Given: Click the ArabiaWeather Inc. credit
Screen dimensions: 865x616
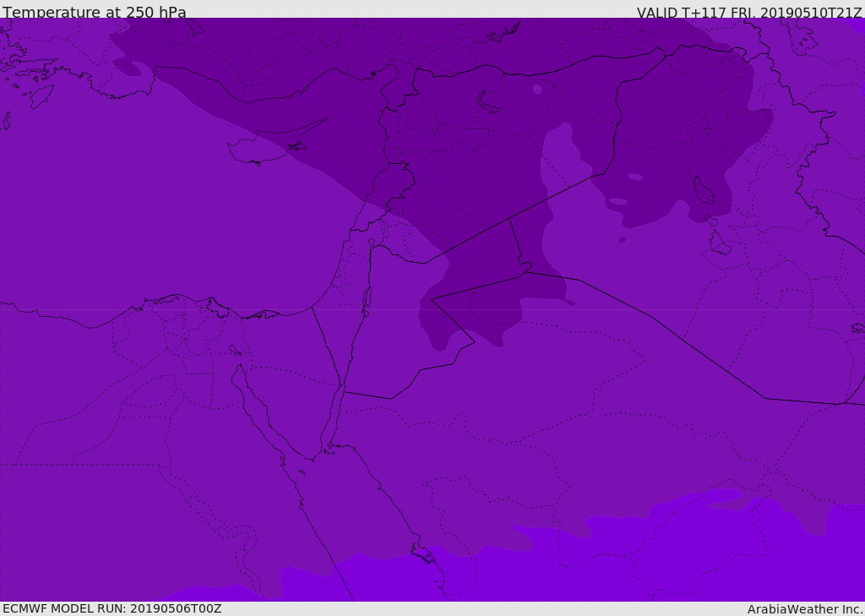Looking at the screenshot, I should (x=805, y=609).
